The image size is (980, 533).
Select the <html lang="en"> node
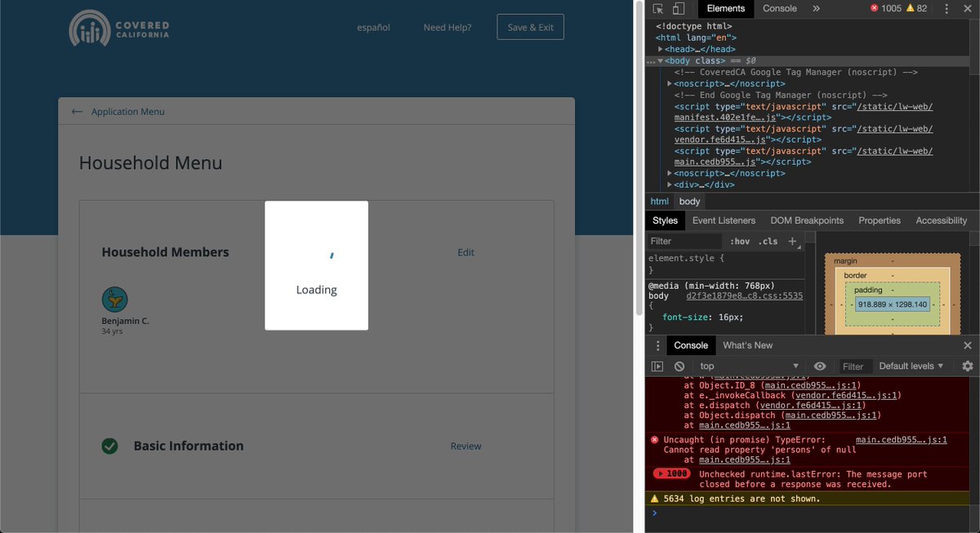[x=697, y=38]
